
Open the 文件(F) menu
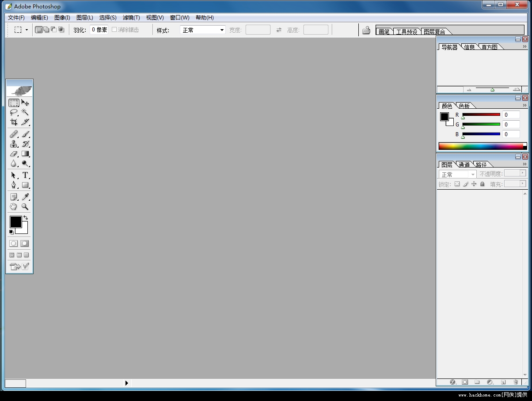click(16, 18)
